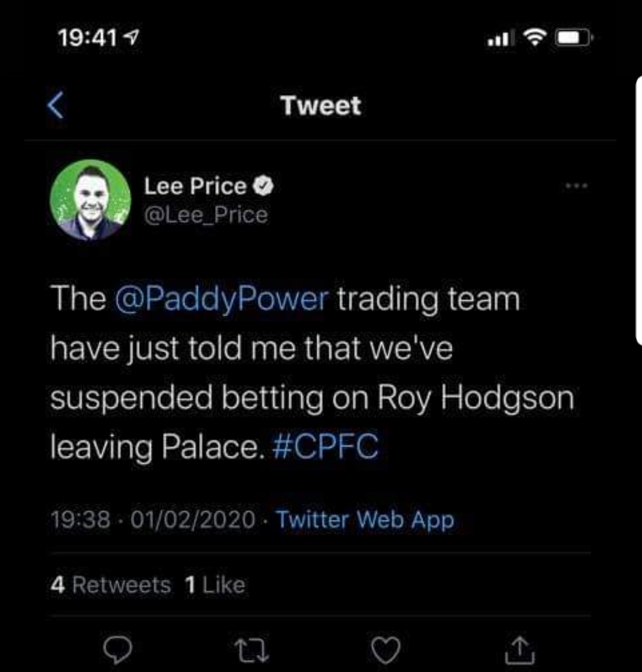Open Lee Price's profile picture
This screenshot has height=672, width=642.
point(91,200)
